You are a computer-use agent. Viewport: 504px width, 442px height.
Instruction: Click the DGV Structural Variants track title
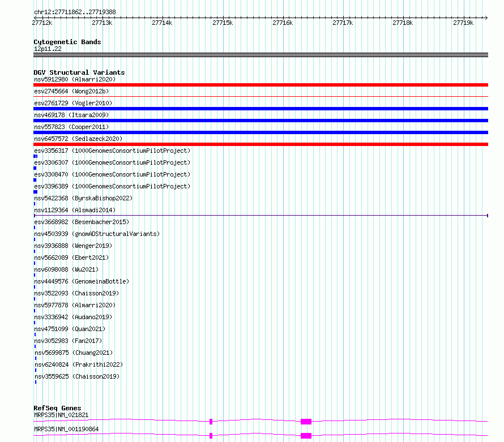point(79,72)
